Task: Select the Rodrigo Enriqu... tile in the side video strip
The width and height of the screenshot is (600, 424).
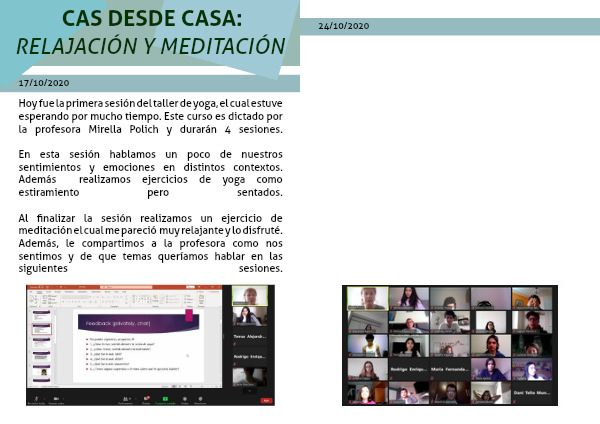Action: pyautogui.click(x=251, y=356)
